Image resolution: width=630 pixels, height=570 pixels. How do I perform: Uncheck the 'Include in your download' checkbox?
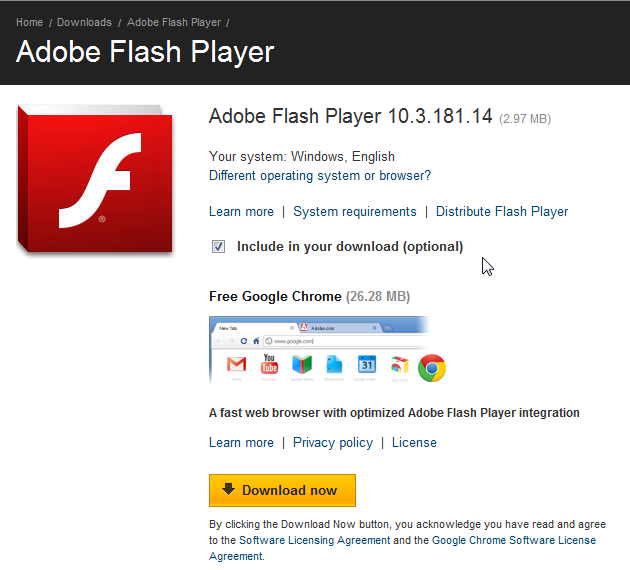point(218,246)
